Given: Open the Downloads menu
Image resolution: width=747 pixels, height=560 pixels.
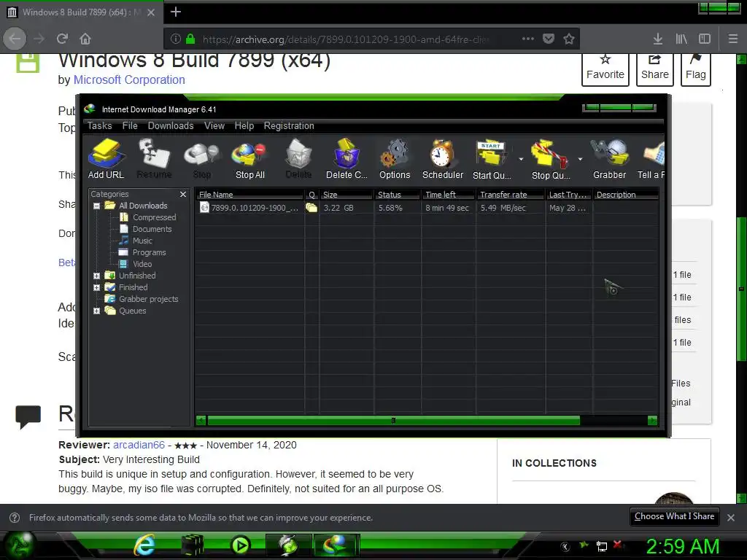Looking at the screenshot, I should (171, 125).
